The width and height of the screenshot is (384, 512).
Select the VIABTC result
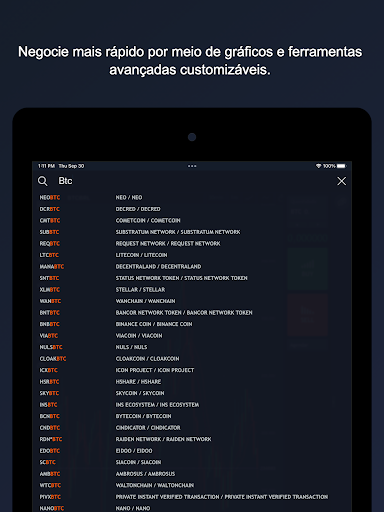point(49,336)
